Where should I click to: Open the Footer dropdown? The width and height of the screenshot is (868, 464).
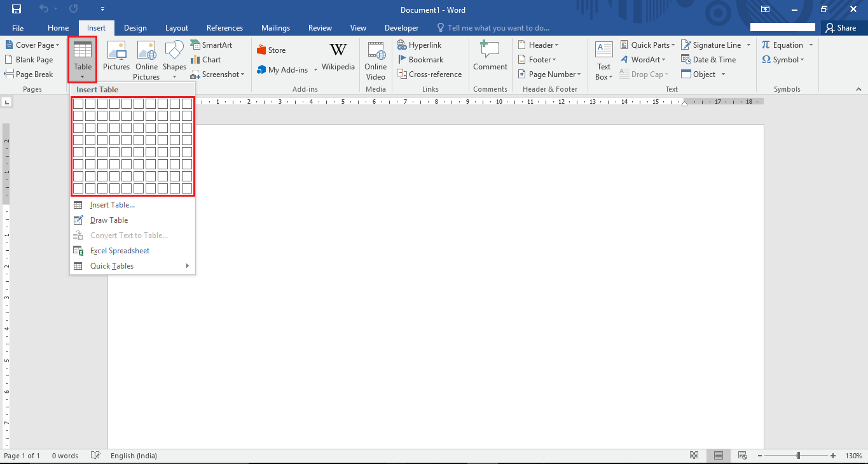coord(537,60)
